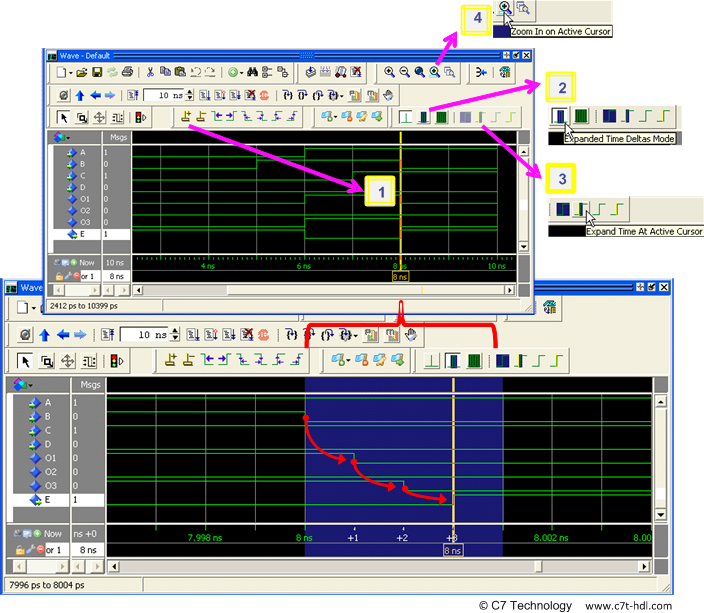Enable Pan Mode in upper Wave toolbar

(x=99, y=118)
